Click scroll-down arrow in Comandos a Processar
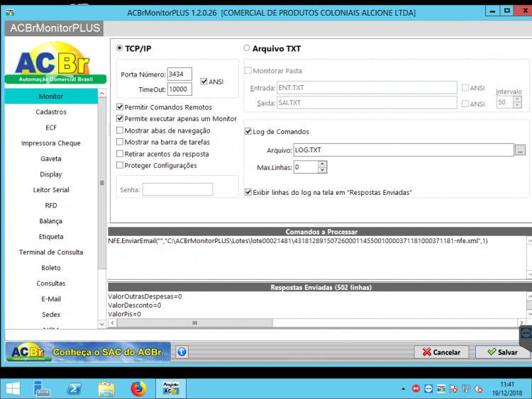 (x=529, y=274)
